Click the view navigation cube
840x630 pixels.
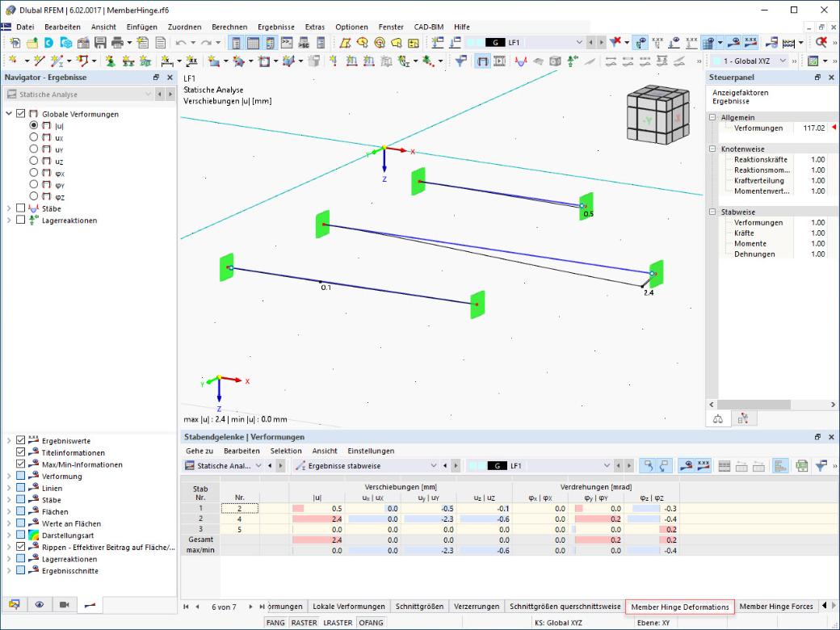(x=657, y=114)
